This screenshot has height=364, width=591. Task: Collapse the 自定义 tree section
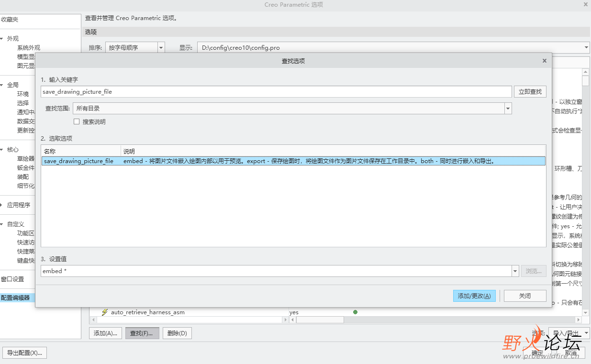click(x=2, y=224)
